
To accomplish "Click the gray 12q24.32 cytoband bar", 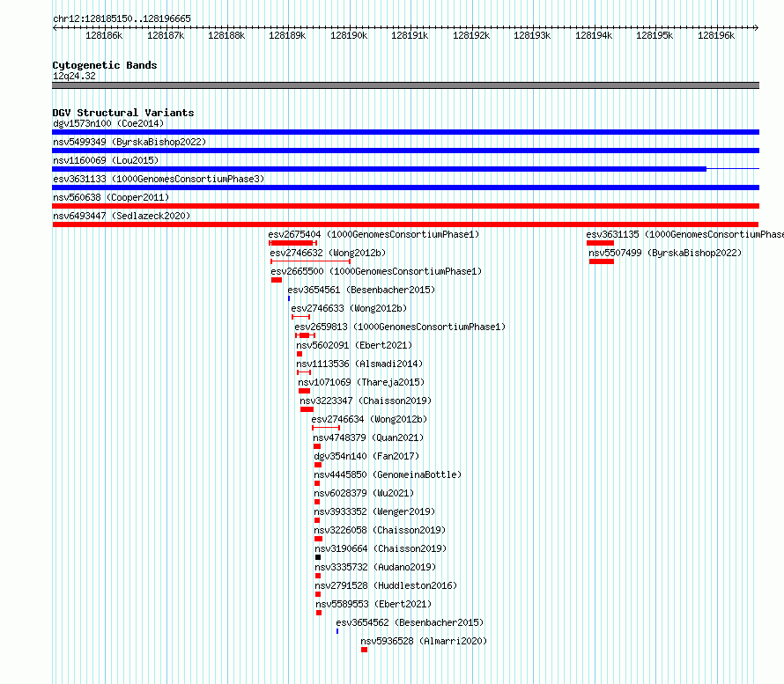I will point(405,85).
